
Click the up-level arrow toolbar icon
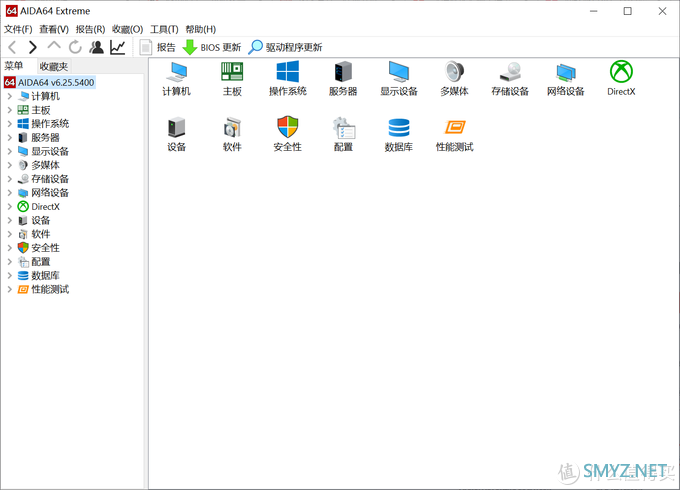[54, 46]
